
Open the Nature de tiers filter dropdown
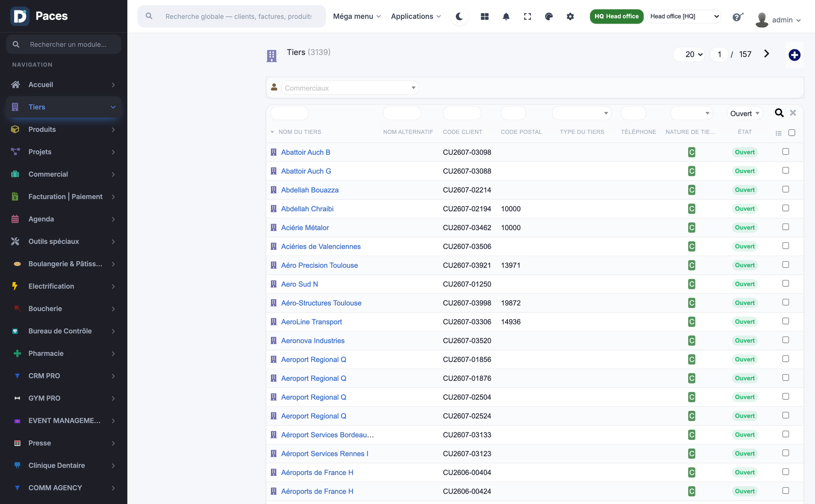click(691, 113)
